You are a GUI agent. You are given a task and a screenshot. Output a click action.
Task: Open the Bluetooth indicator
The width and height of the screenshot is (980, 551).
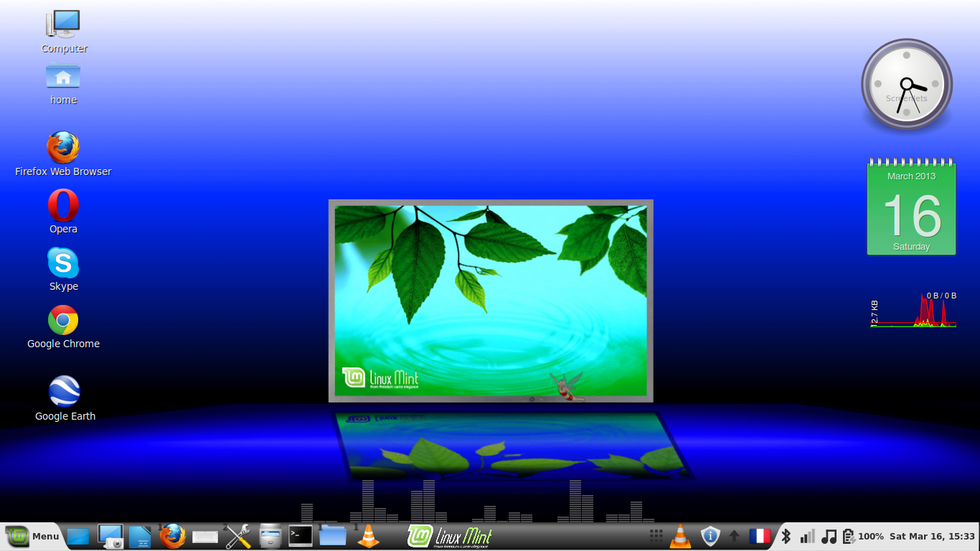click(786, 536)
